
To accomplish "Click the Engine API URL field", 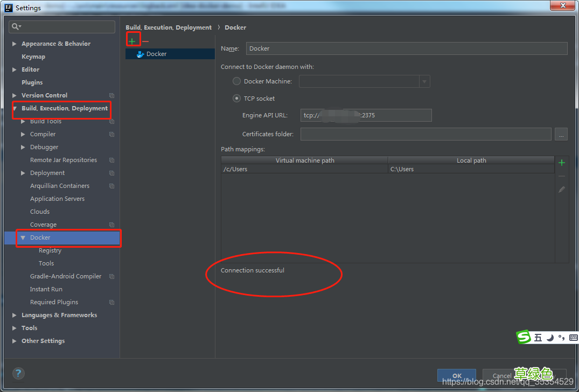I will point(366,115).
